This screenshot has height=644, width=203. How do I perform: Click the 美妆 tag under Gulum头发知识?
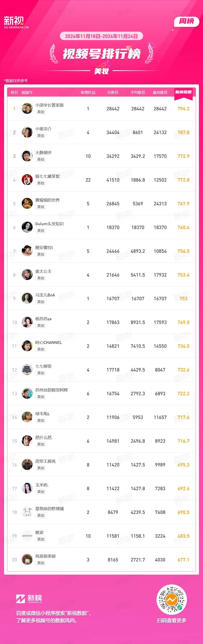pos(41,230)
